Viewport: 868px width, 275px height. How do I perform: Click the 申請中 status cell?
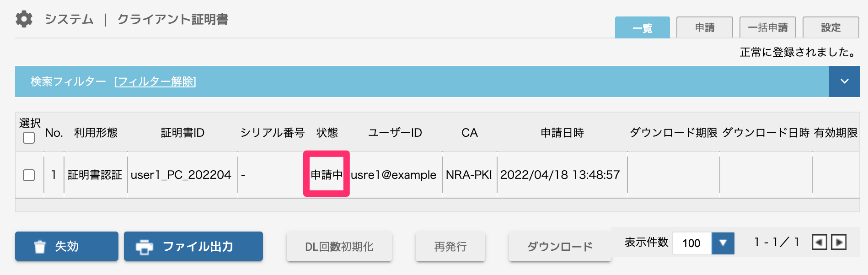pyautogui.click(x=327, y=174)
